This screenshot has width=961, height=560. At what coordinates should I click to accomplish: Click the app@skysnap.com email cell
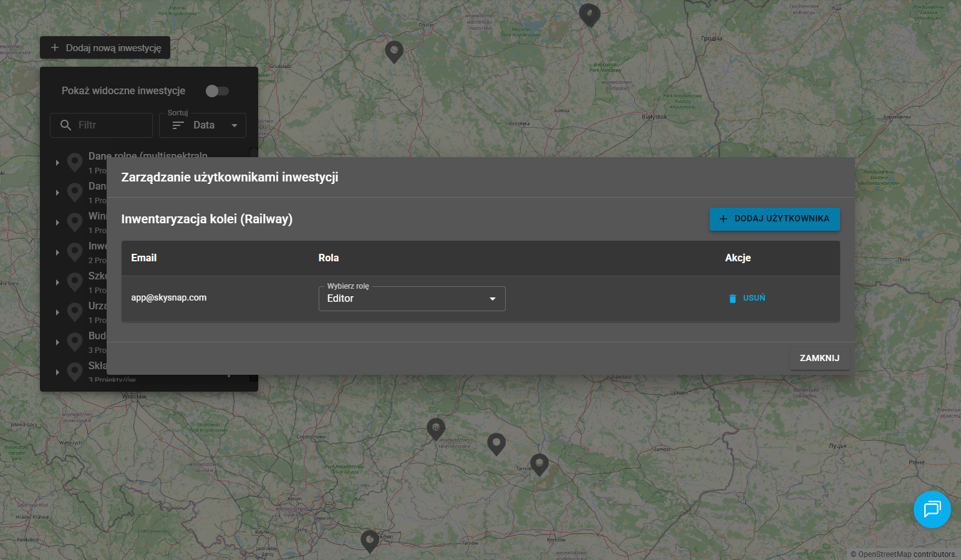point(169,297)
